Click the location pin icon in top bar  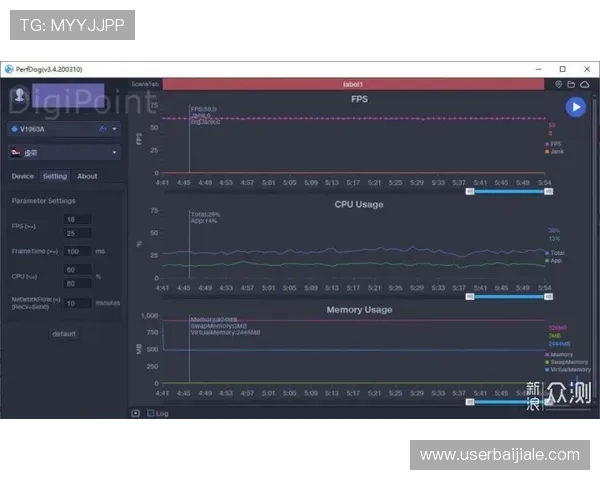point(559,85)
